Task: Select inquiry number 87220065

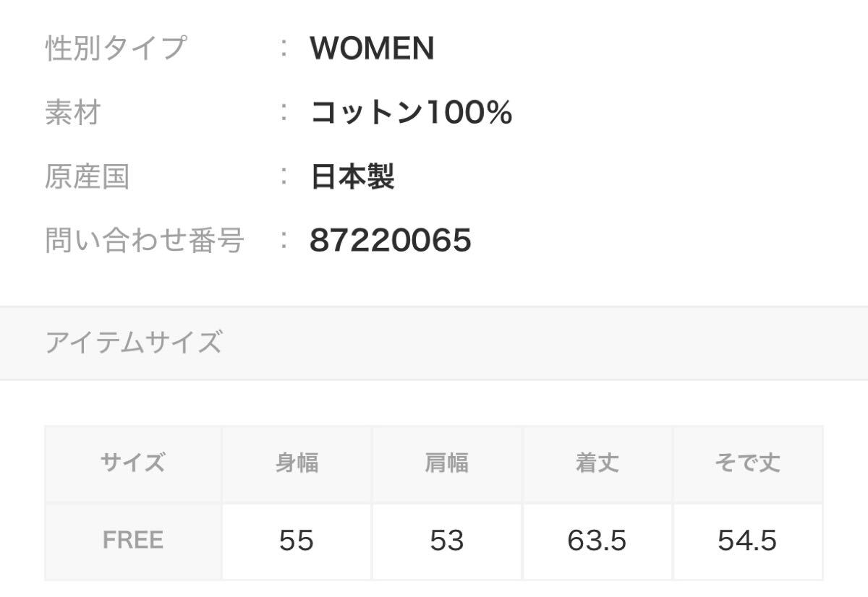Action: pyautogui.click(x=390, y=240)
